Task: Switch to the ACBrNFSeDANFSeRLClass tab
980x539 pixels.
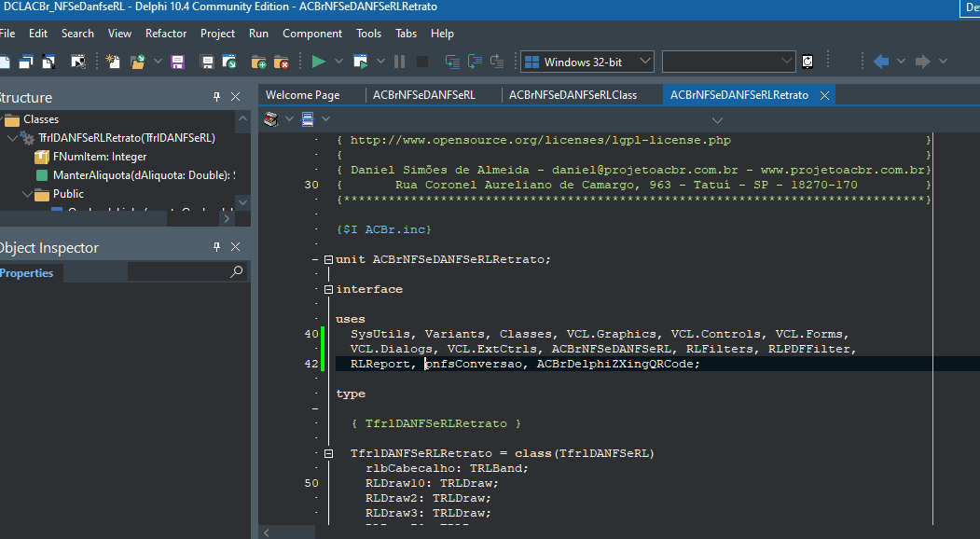Action: (573, 95)
